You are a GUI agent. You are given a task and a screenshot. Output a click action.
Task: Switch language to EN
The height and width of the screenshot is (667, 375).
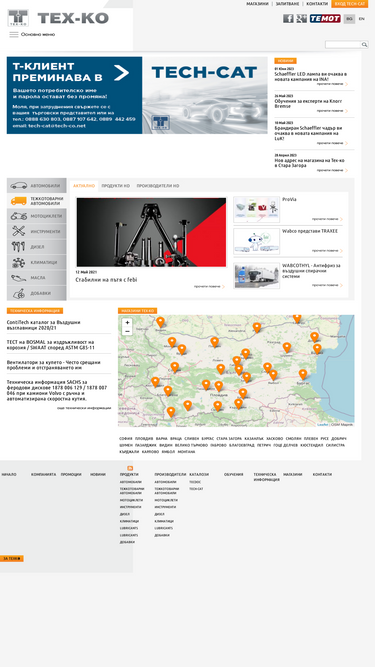pos(361,19)
